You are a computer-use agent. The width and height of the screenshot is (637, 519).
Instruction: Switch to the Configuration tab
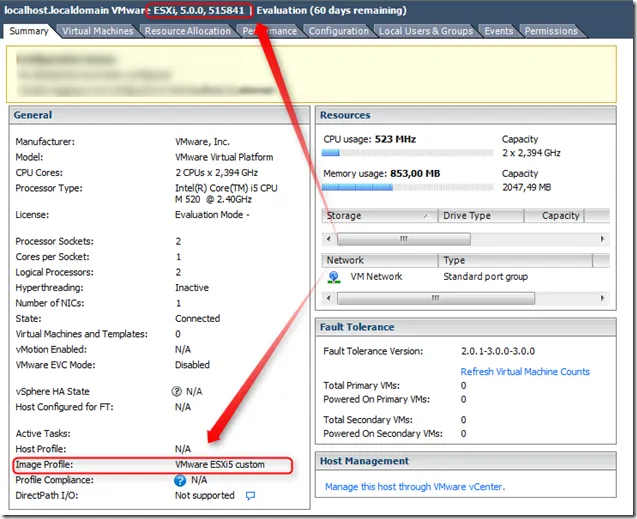point(338,31)
